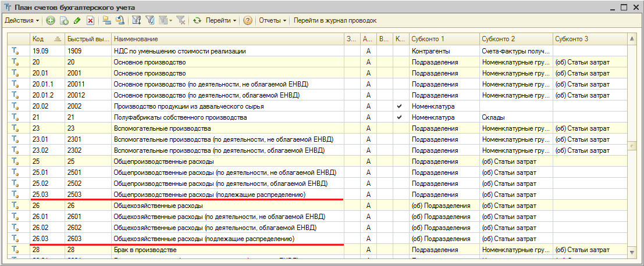Click the Copy account icon
The image size is (644, 266).
64,20
